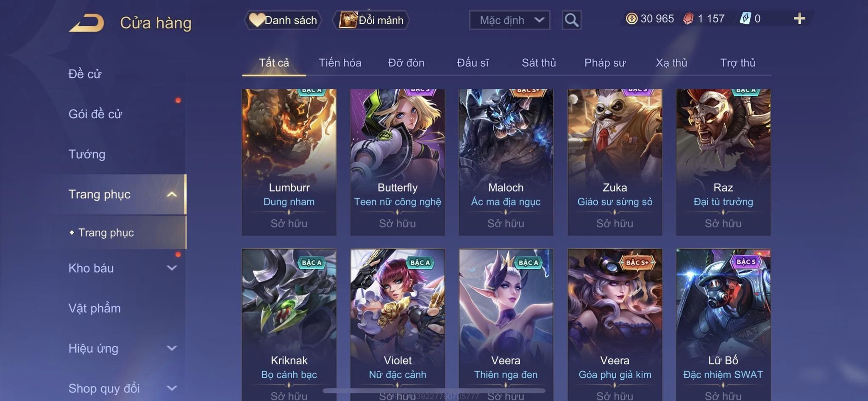Click the blue voucher currency icon
The image size is (868, 401).
(x=745, y=19)
